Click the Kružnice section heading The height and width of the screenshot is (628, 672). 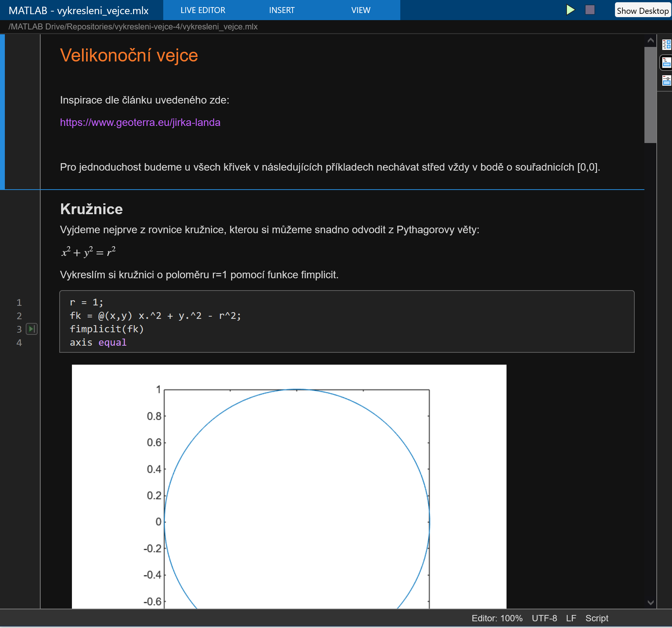tap(91, 209)
